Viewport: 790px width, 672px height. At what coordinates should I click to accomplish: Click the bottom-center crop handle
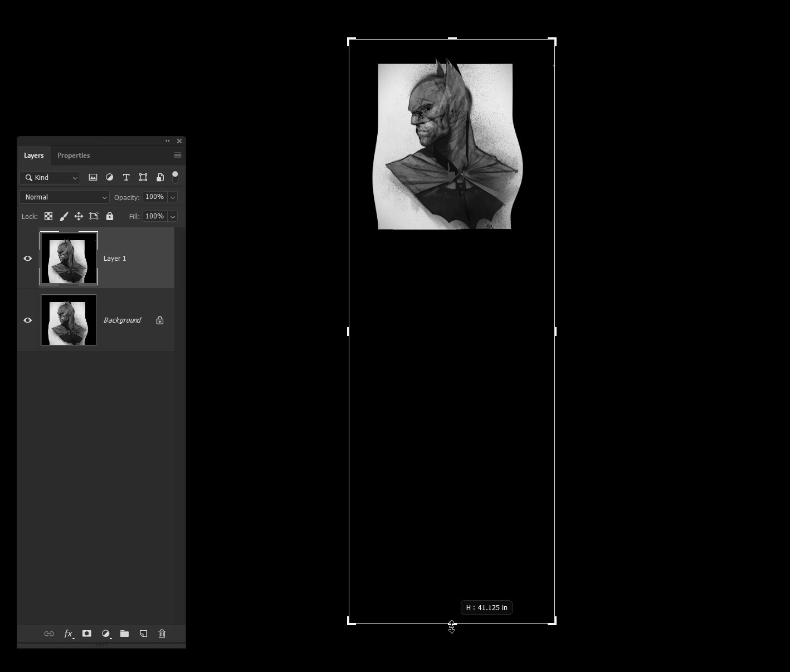tap(452, 624)
